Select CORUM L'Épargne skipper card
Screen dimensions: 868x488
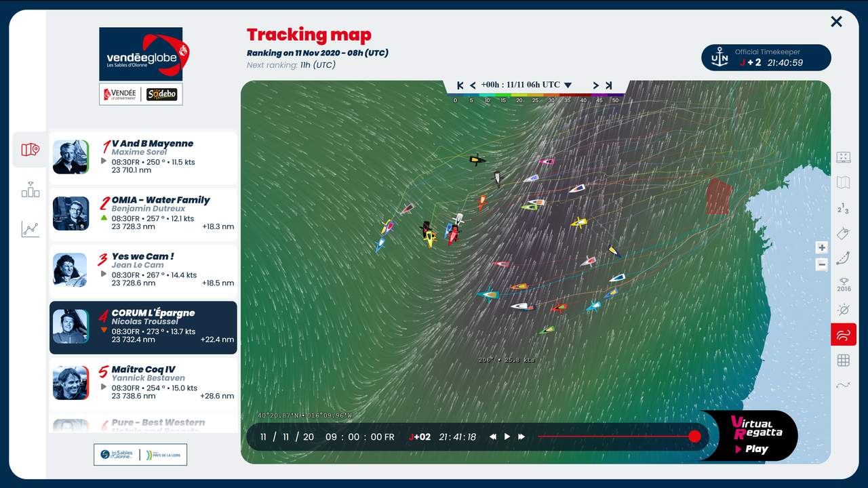(x=144, y=327)
